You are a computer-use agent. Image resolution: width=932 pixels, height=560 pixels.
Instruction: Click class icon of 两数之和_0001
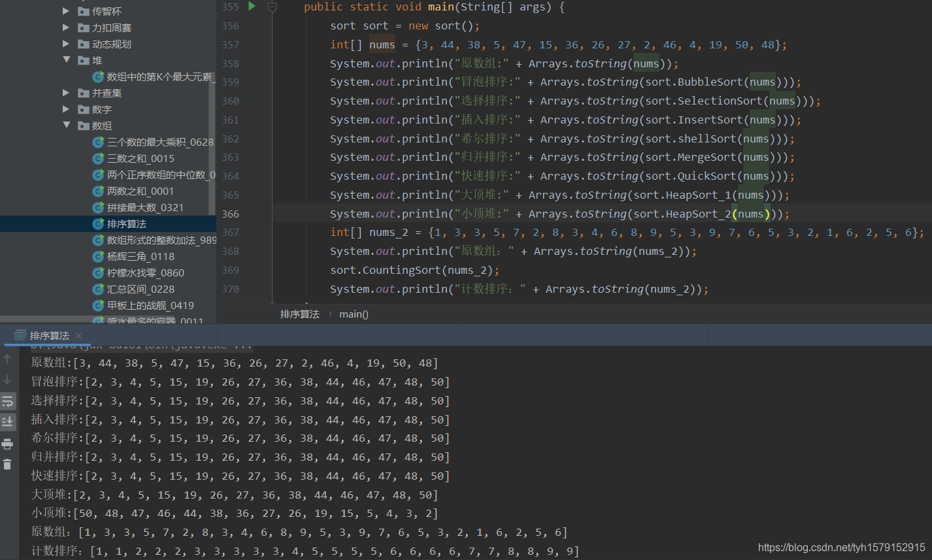(98, 191)
